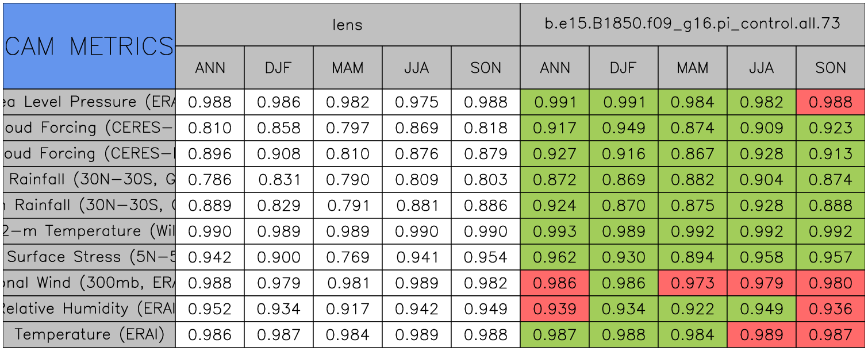Select the b.e15.B1850 pi_control case header
The height and width of the screenshot is (351, 868).
pyautogui.click(x=693, y=24)
